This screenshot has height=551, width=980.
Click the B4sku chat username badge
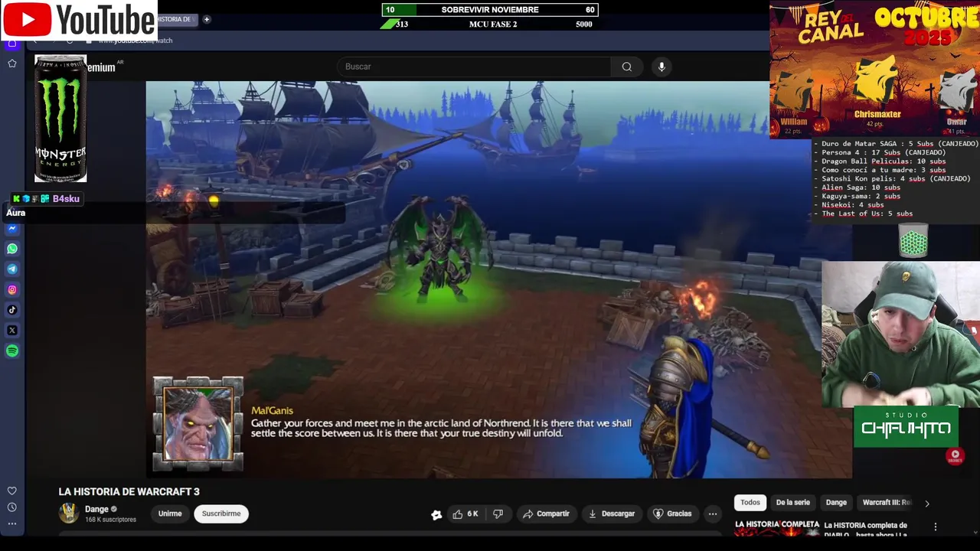pos(66,199)
